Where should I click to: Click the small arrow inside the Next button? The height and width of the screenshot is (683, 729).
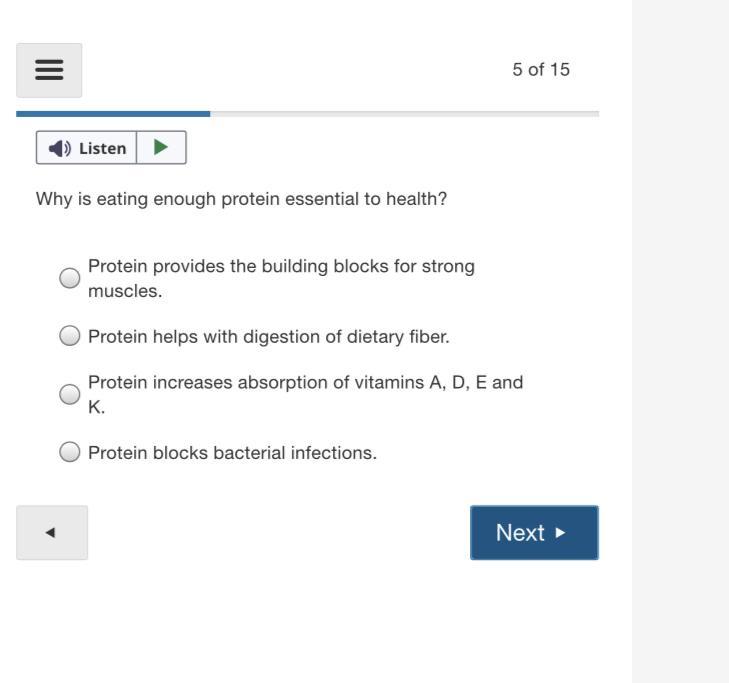pos(560,532)
